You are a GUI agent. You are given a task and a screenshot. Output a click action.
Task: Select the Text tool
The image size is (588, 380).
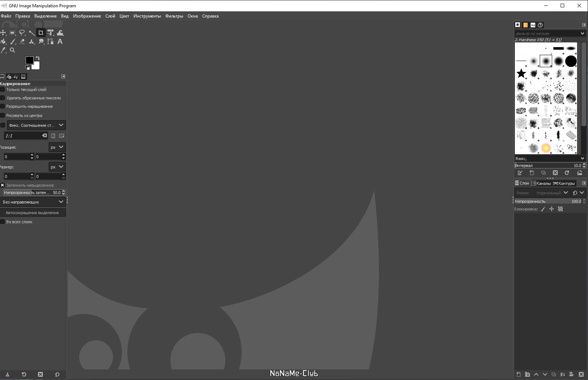(x=60, y=42)
